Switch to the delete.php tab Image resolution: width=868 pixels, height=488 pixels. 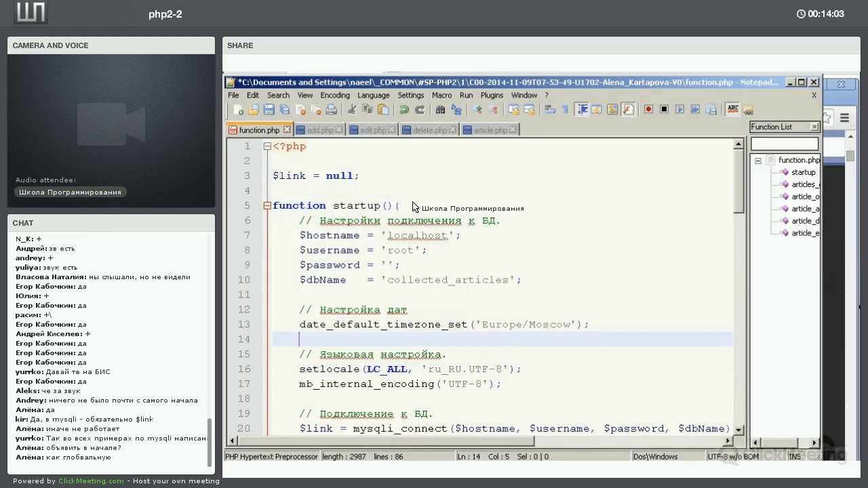coord(429,130)
